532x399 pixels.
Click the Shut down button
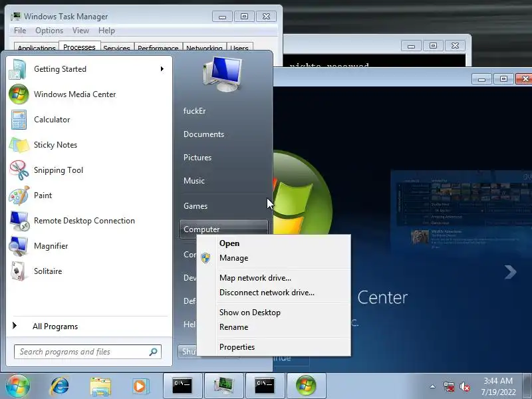(188, 352)
